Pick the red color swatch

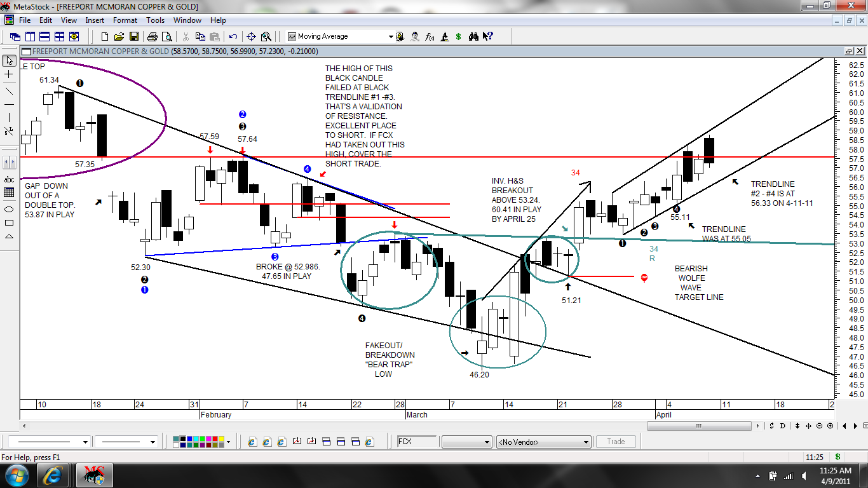(215, 438)
